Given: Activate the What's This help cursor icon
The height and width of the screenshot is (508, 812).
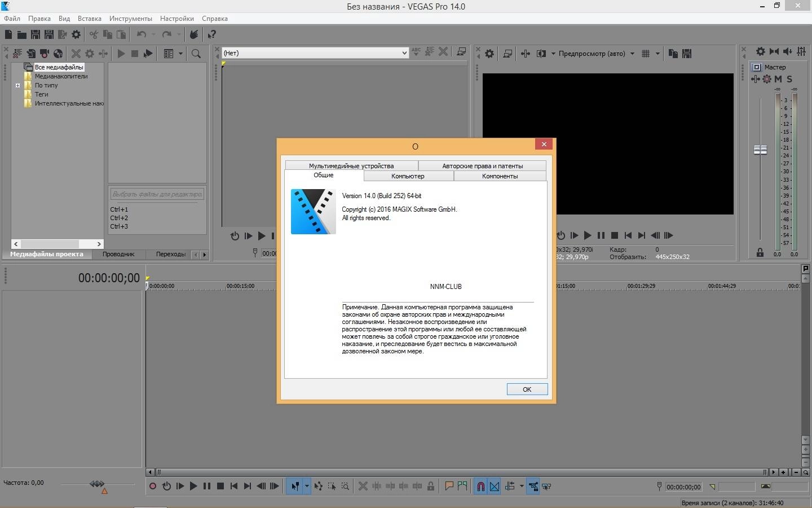Looking at the screenshot, I should coord(211,34).
